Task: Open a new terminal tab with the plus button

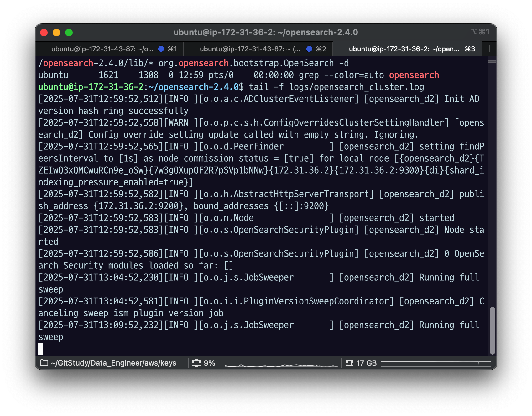Action: point(489,49)
